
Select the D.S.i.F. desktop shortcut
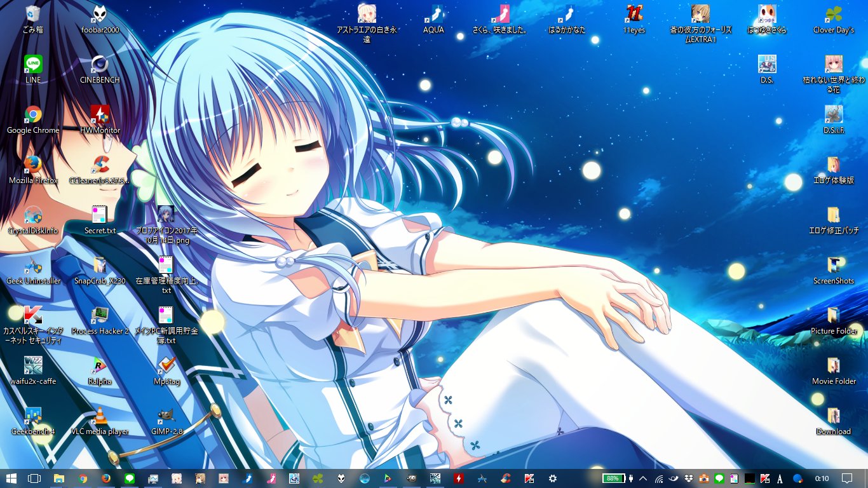coord(834,119)
